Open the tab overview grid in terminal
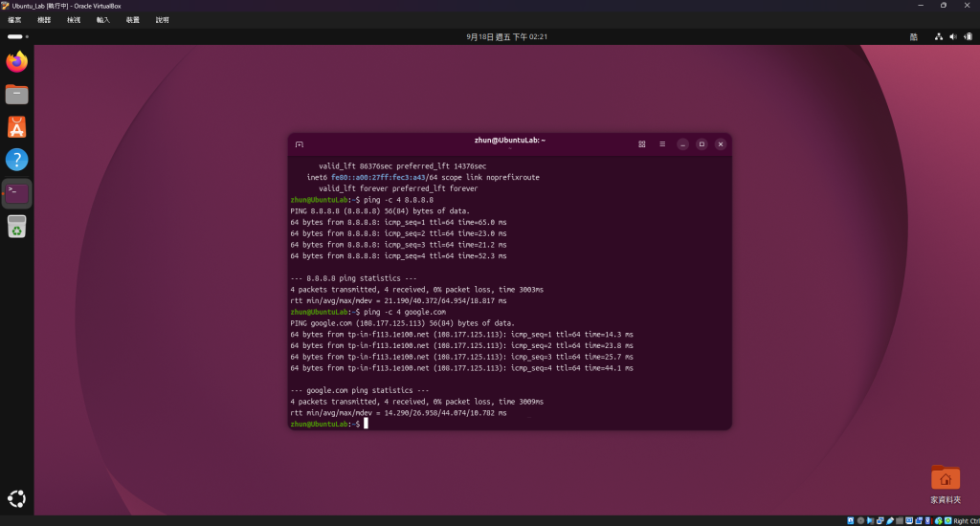The image size is (980, 526). (642, 144)
